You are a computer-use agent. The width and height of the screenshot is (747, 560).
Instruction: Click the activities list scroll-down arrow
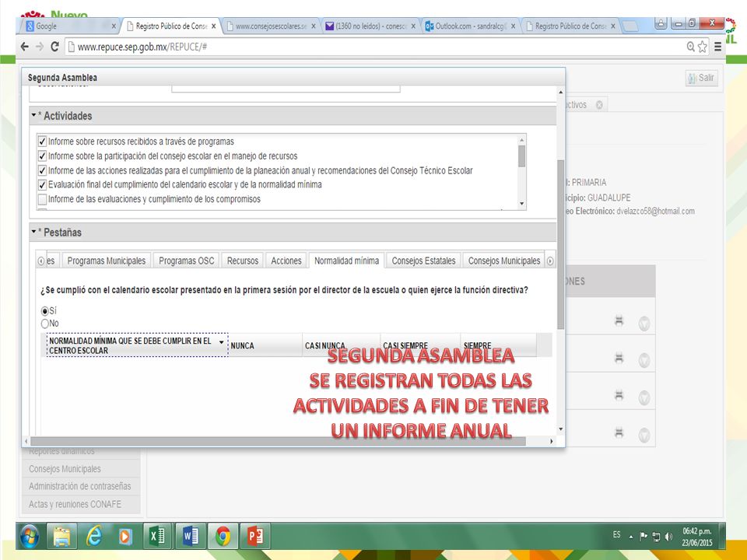[x=521, y=204]
